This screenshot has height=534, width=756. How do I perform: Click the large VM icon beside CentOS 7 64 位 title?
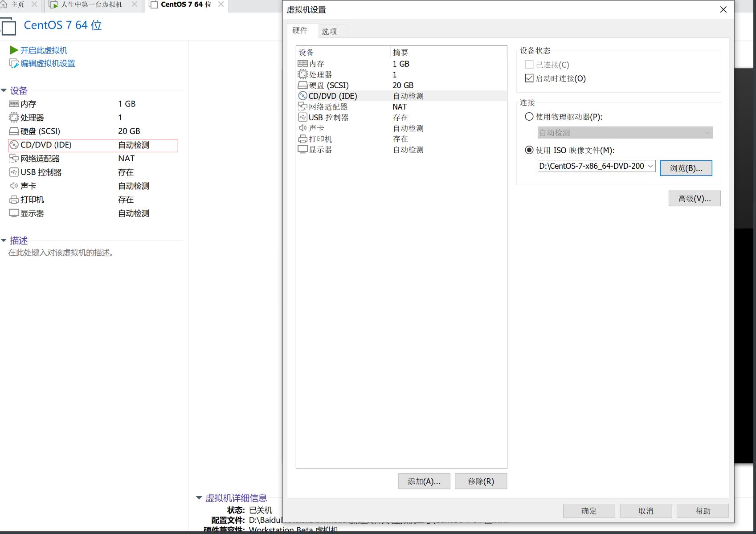coord(8,26)
